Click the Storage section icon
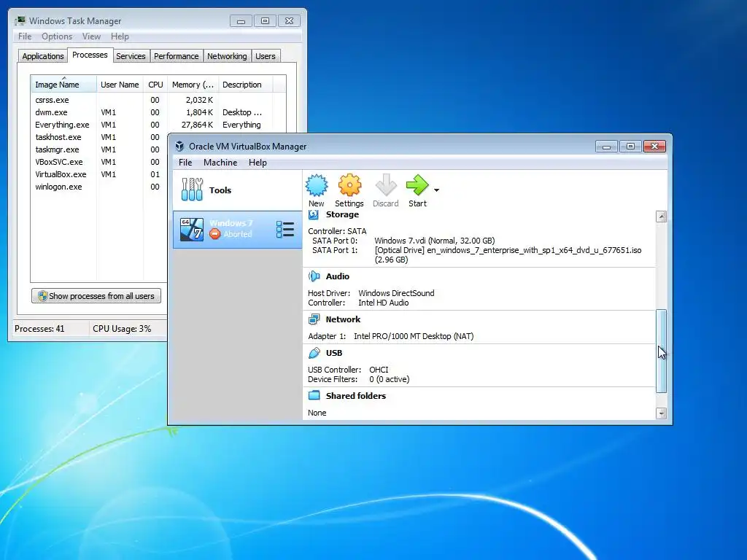 pos(314,215)
